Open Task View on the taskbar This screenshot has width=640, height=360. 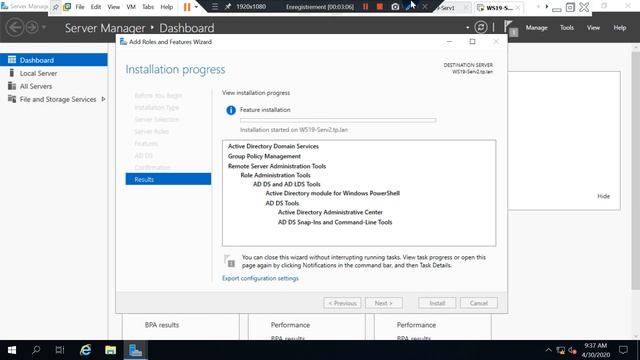tap(60, 350)
